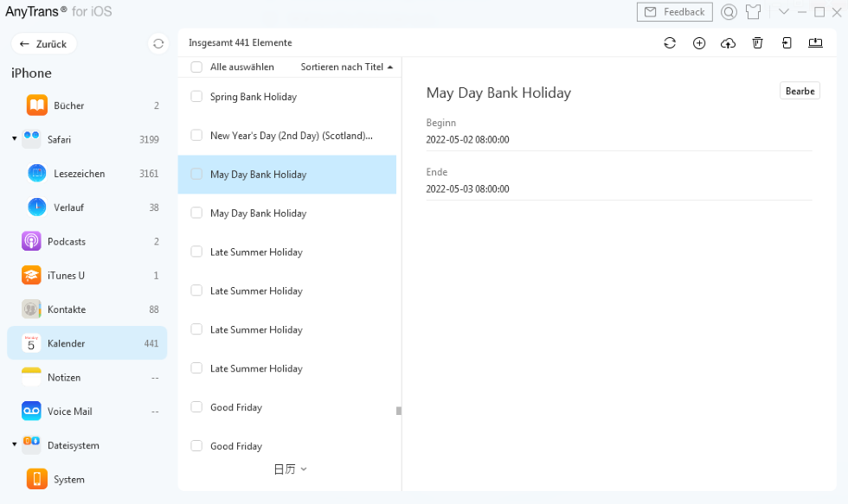Select Notizen in the sidebar
Image resolution: width=848 pixels, height=504 pixels.
coord(64,378)
